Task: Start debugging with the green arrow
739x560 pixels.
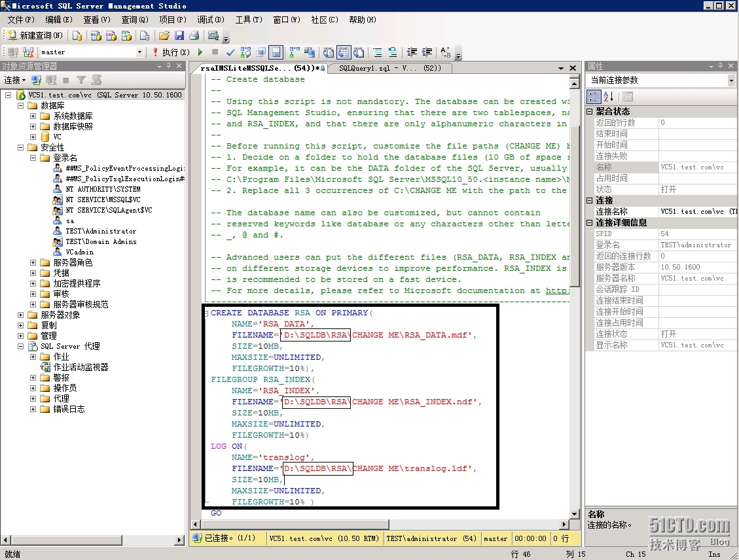Action: [x=200, y=52]
